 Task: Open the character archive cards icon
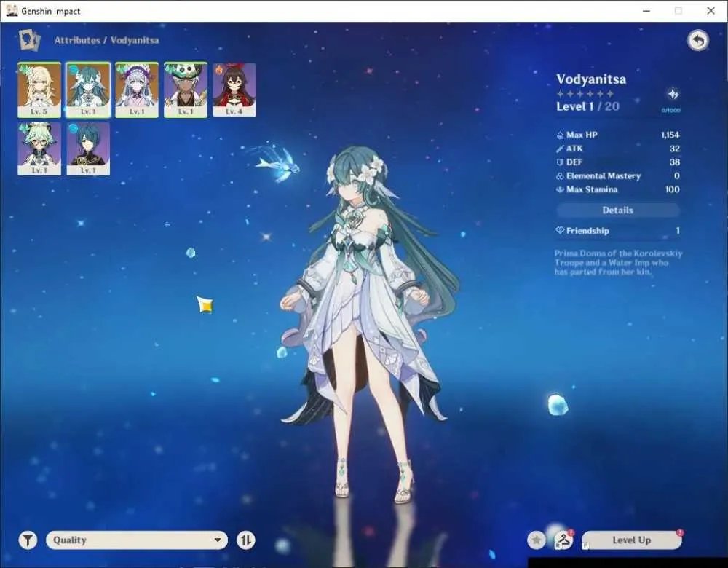pyautogui.click(x=29, y=40)
